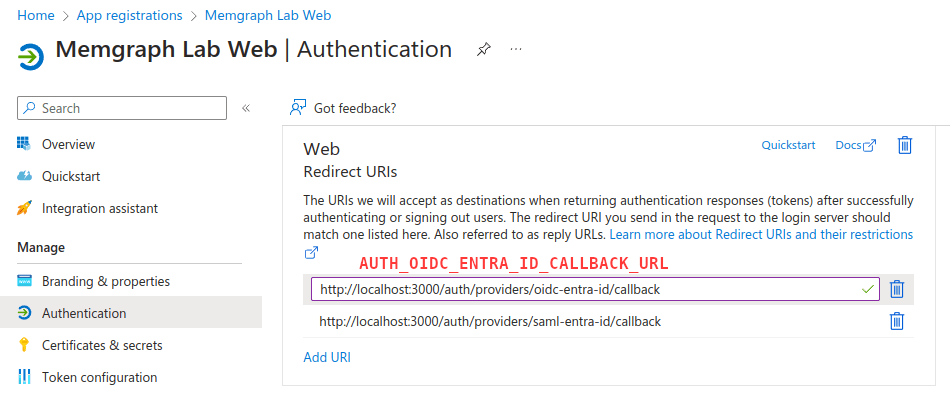Focus the sidebar Search box
Image resolution: width=950 pixels, height=395 pixels.
[122, 108]
